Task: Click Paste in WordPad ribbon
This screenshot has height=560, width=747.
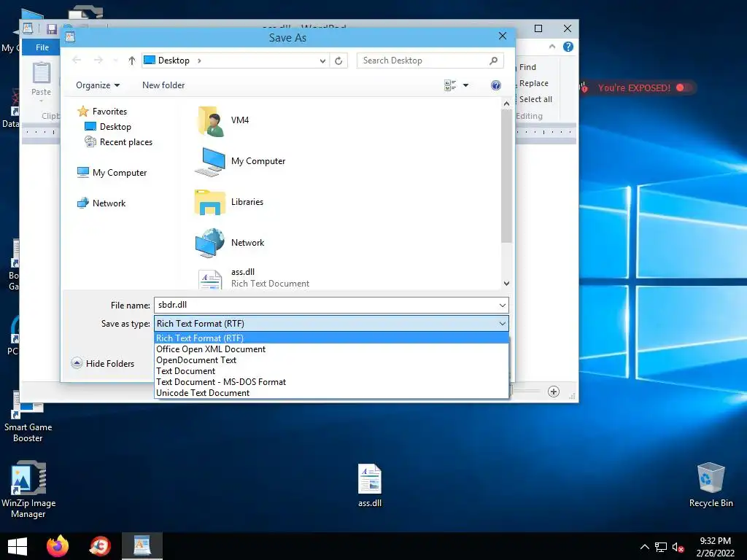Action: [41, 82]
